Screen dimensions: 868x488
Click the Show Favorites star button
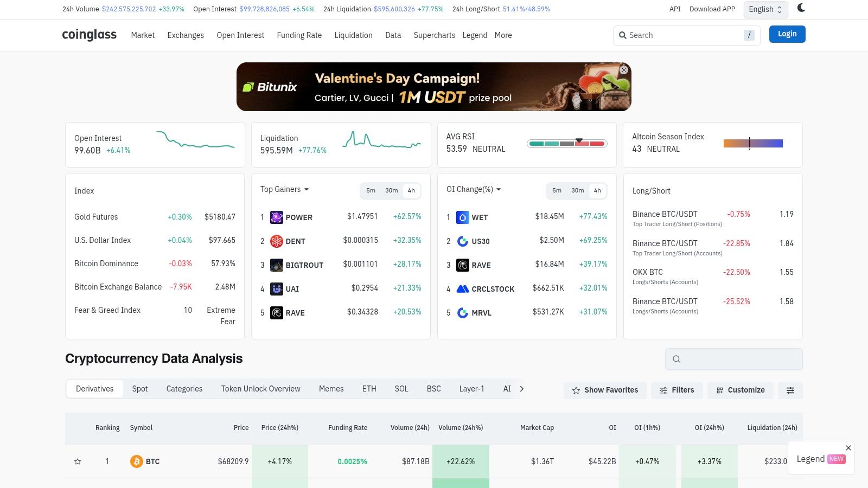(x=605, y=390)
